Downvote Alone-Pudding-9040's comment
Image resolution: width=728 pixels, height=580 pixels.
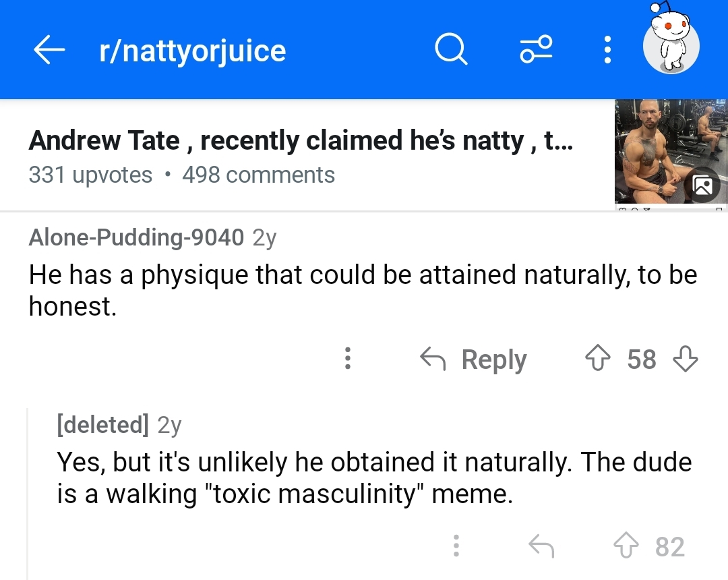(686, 359)
